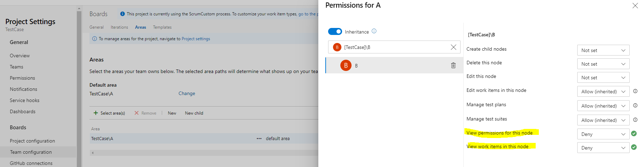The image size is (644, 167).
Task: Click the New child button
Action: (x=194, y=113)
